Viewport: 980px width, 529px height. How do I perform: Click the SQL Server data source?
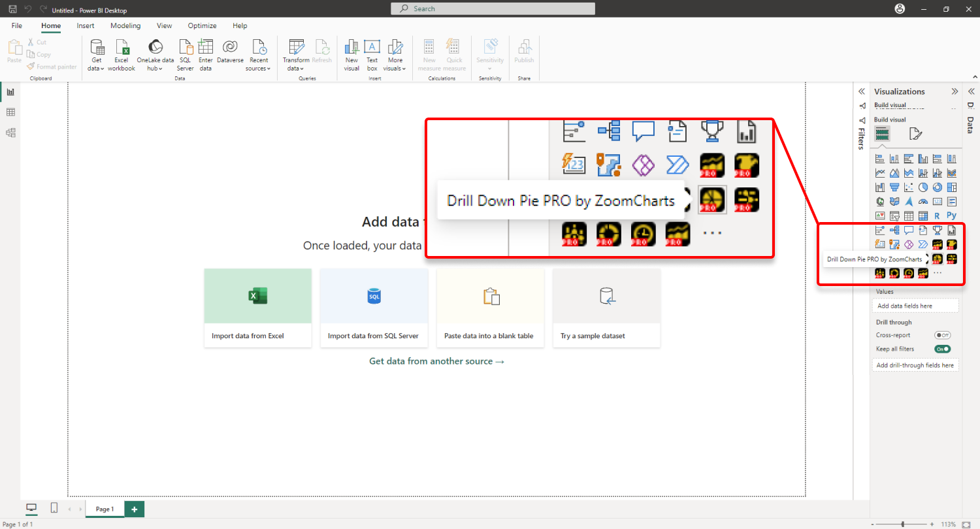[x=186, y=55]
